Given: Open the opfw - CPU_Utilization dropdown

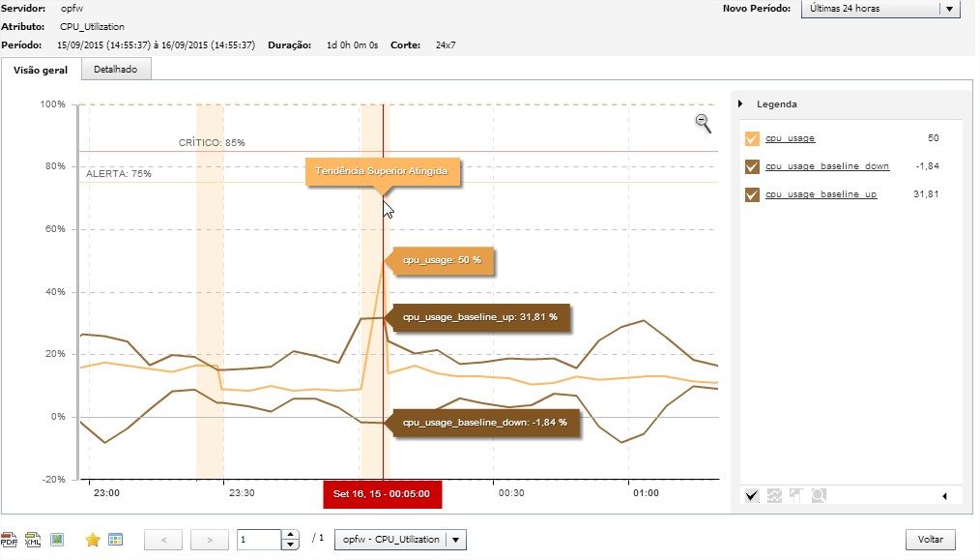Looking at the screenshot, I should click(400, 540).
